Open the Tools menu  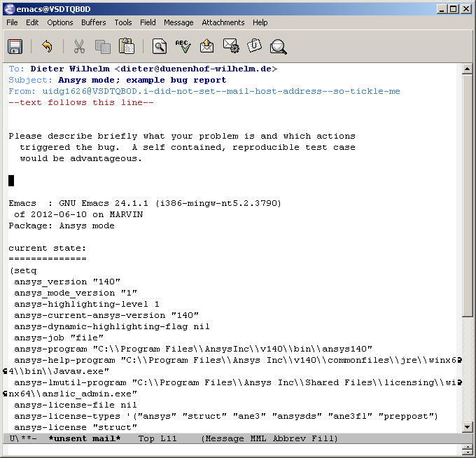click(x=123, y=22)
